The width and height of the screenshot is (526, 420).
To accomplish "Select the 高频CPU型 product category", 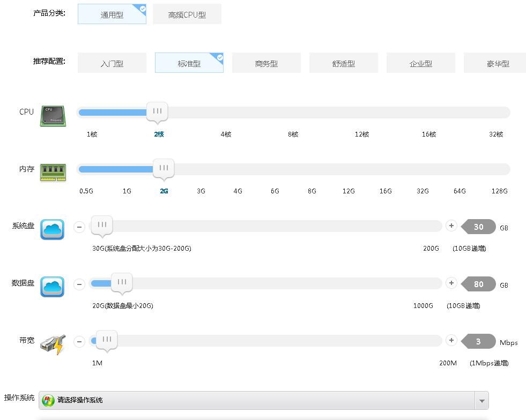I will coord(187,14).
